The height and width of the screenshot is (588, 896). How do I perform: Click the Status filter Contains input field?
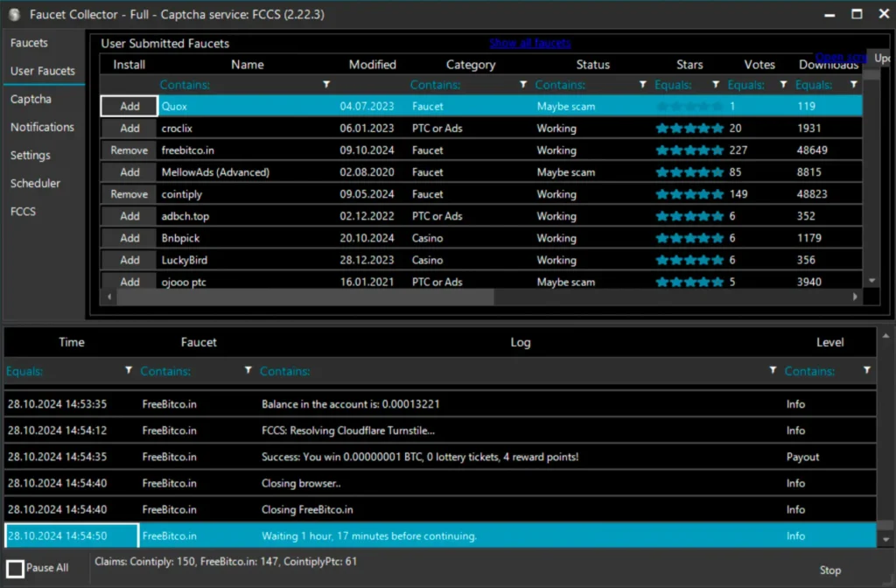pyautogui.click(x=585, y=85)
